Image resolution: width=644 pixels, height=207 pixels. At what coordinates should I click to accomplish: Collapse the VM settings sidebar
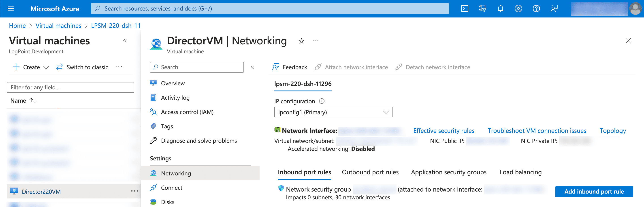point(252,67)
